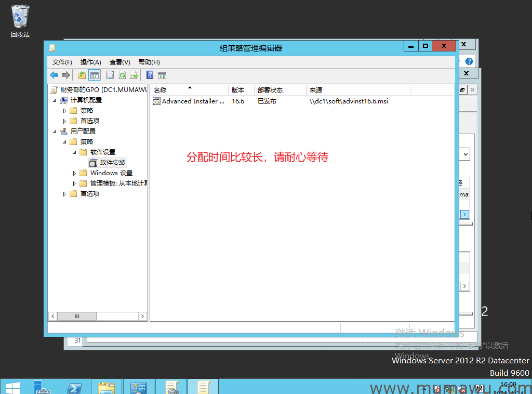Open the 文件(F) menu
This screenshot has height=394, width=532.
point(62,62)
